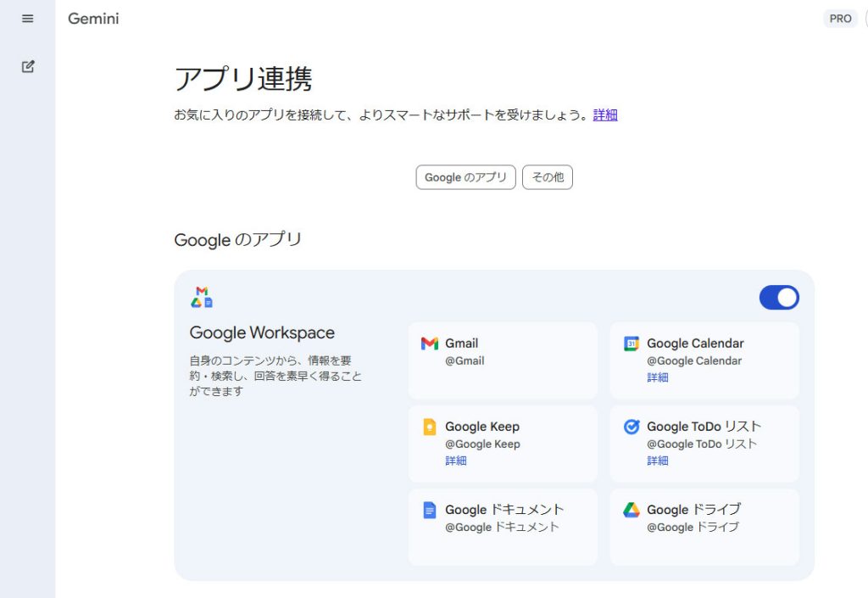Viewport: 868px width, 598px height.
Task: Select the Google のアプリ filter chip
Action: pos(465,177)
